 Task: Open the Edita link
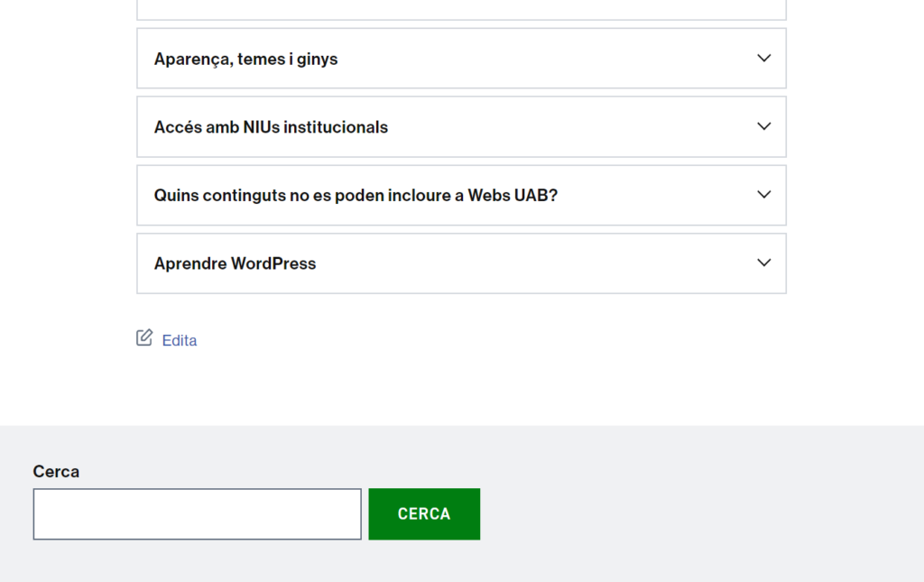tap(180, 340)
